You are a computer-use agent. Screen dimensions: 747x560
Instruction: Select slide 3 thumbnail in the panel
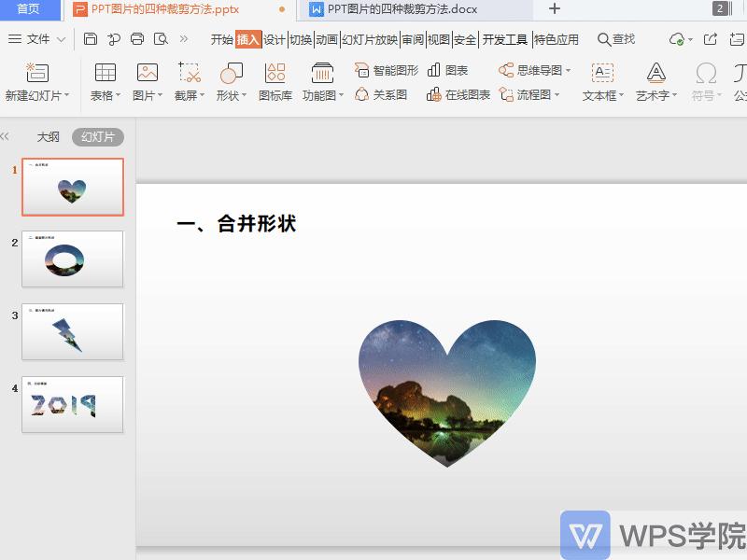(x=72, y=331)
